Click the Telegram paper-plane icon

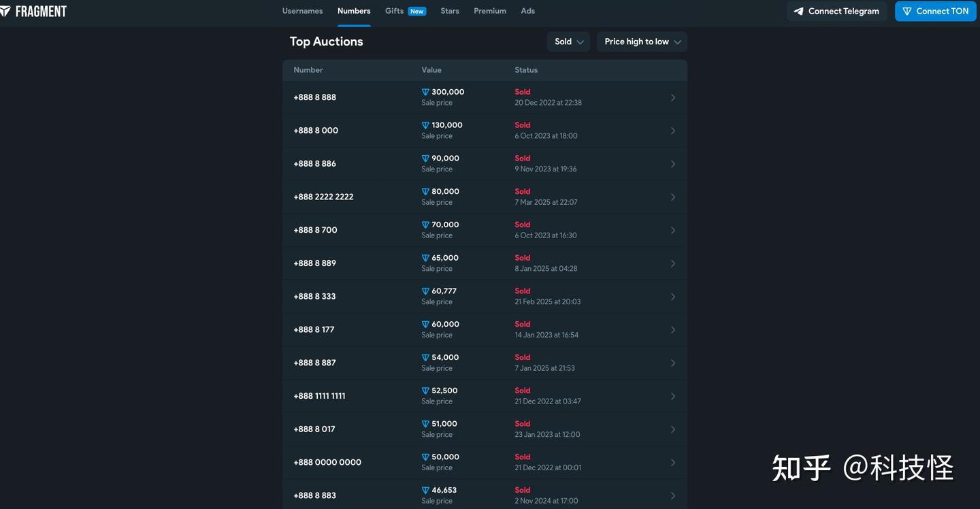(799, 12)
